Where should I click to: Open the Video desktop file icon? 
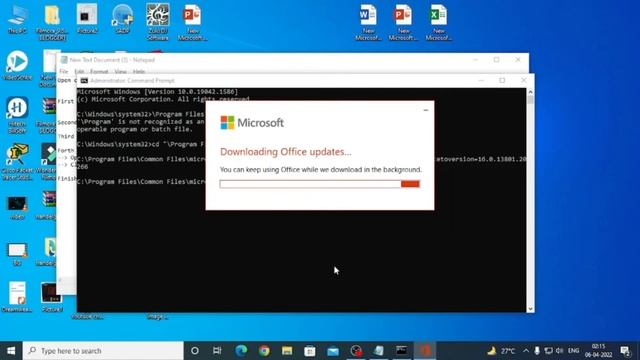(x=17, y=208)
